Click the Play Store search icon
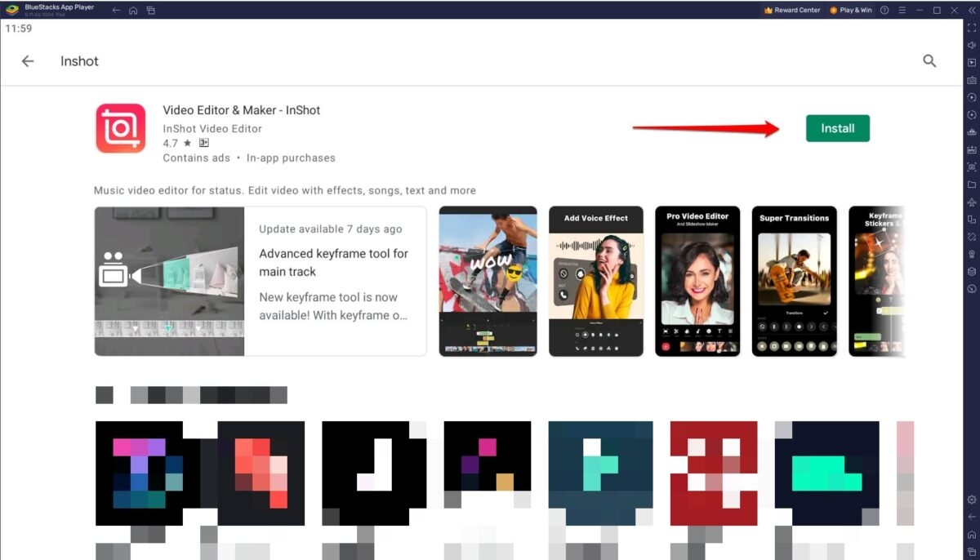This screenshot has width=980, height=560. (x=929, y=60)
